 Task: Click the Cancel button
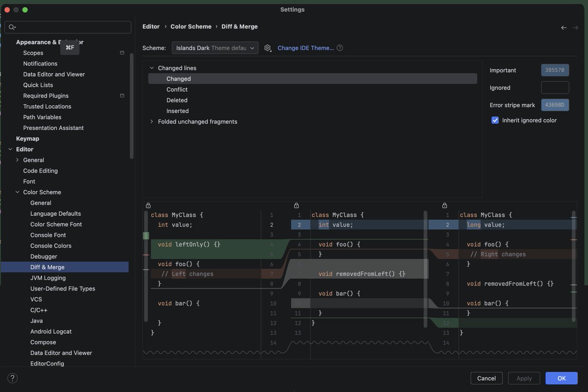(487, 378)
